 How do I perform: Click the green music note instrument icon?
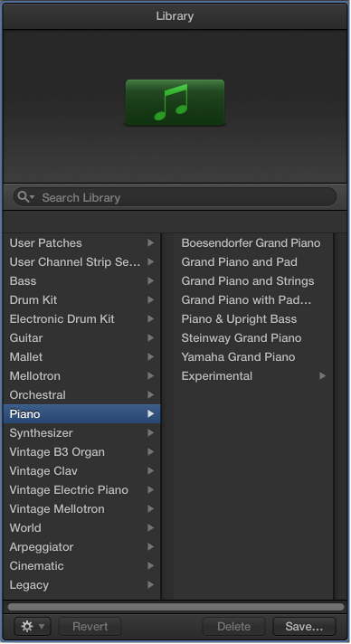[175, 102]
